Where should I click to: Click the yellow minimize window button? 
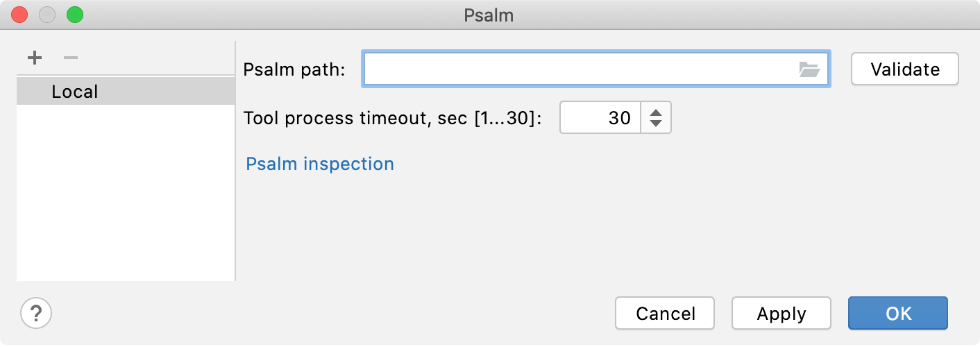(47, 15)
